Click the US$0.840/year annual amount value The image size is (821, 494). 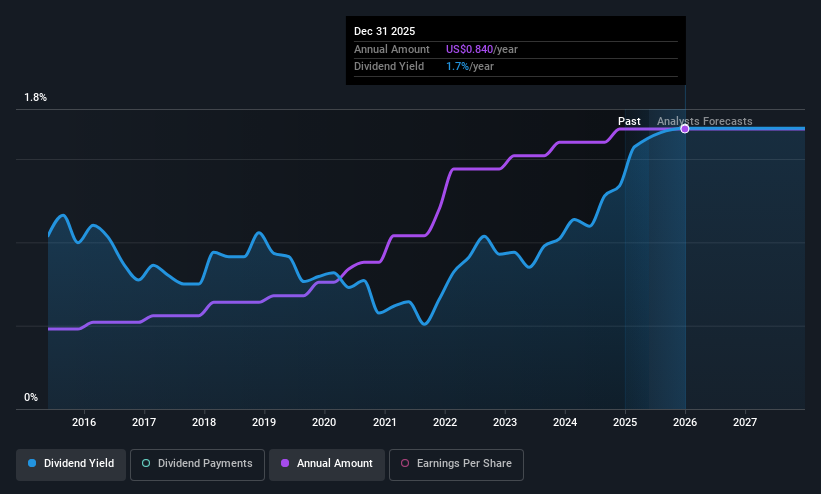point(482,49)
